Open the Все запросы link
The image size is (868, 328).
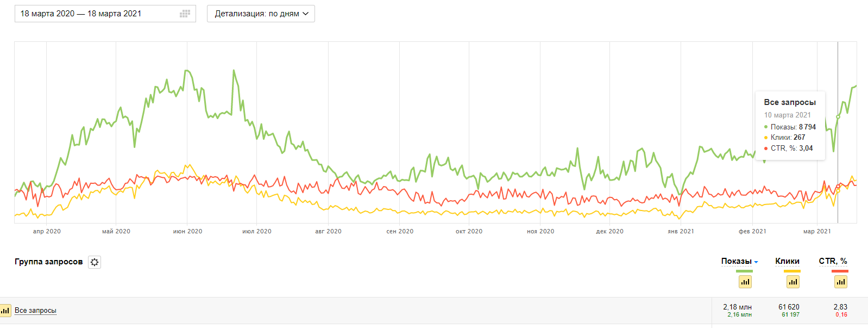coord(35,311)
